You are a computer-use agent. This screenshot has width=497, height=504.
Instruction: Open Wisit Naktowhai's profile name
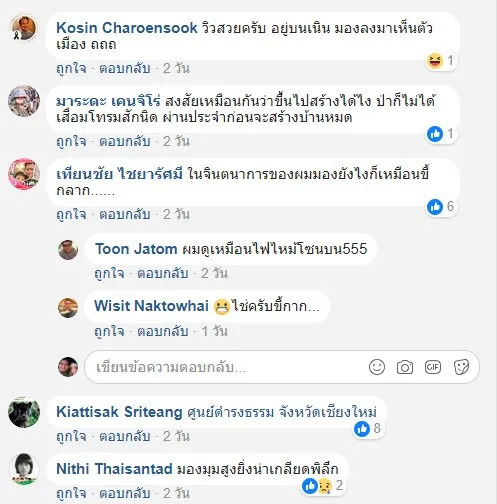[x=151, y=306]
